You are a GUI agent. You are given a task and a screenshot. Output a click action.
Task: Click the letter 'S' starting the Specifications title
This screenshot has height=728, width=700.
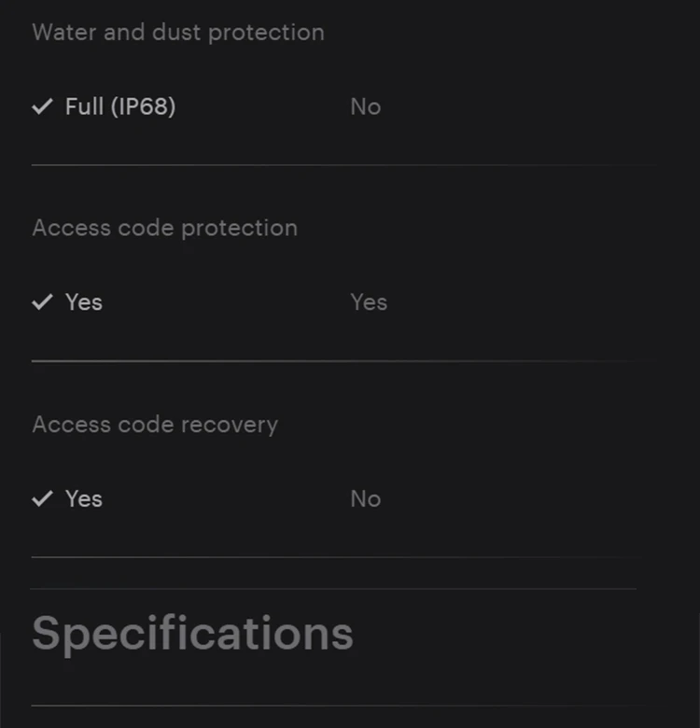click(x=48, y=634)
